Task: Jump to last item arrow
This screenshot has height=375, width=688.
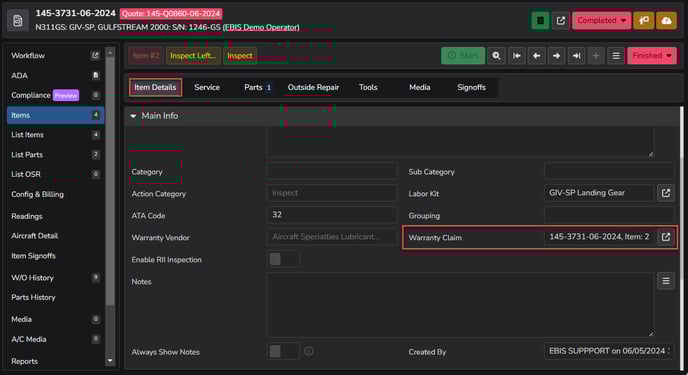Action: pos(576,56)
